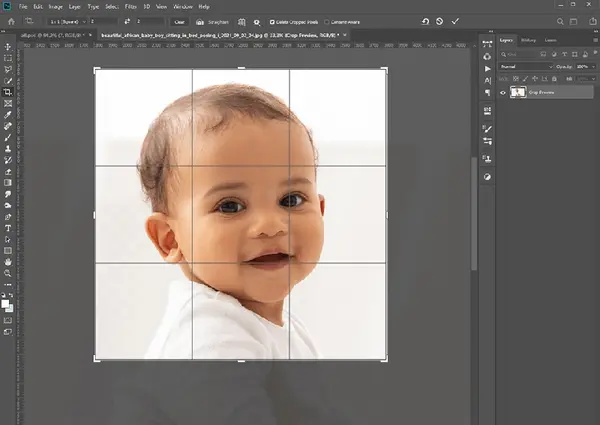This screenshot has width=600, height=425.
Task: Select the Hand tool
Action: coord(8,262)
